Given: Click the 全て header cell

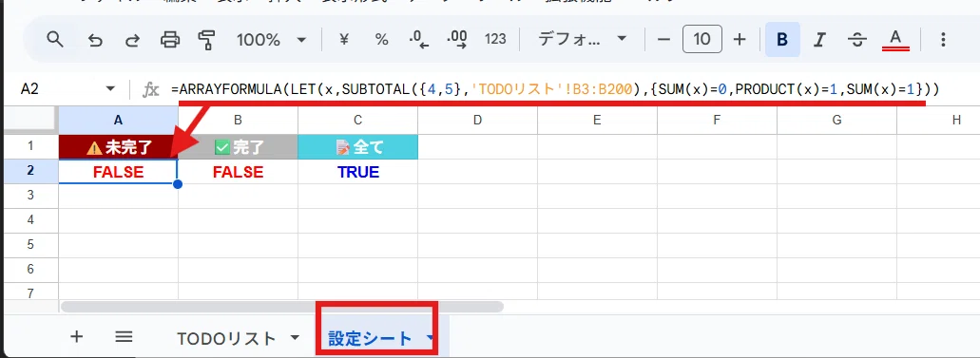Looking at the screenshot, I should click(x=357, y=147).
